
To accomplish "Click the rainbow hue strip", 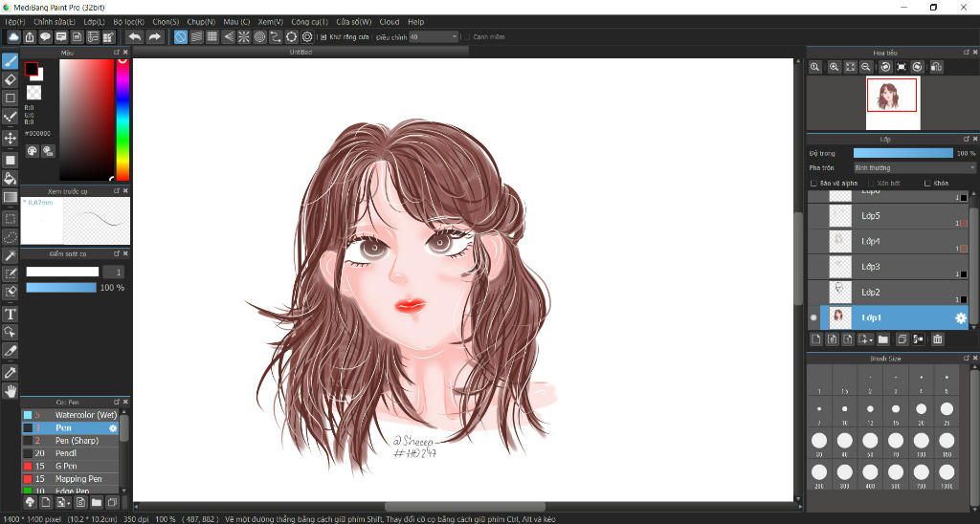I will tap(122, 120).
